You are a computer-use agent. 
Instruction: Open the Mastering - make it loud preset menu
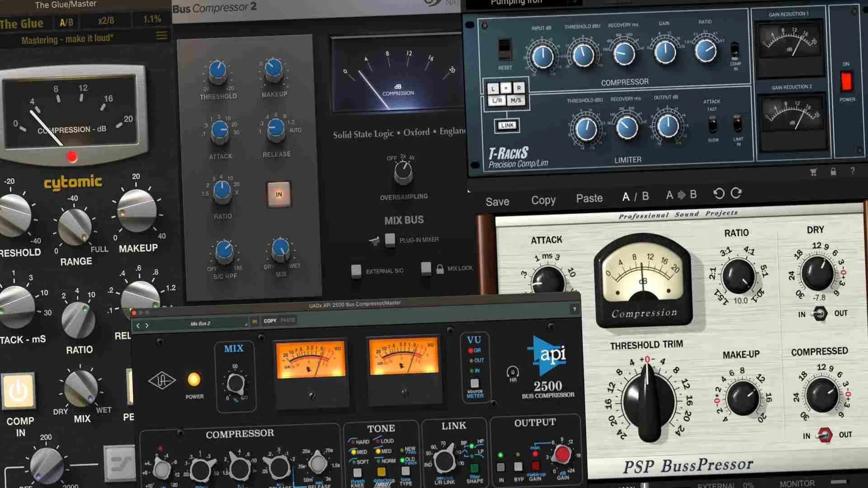(x=68, y=39)
